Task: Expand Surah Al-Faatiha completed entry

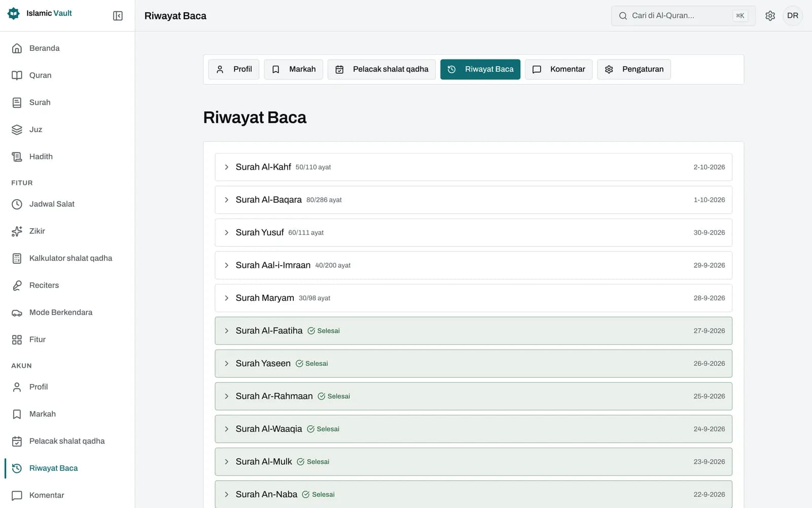Action: 473,331
